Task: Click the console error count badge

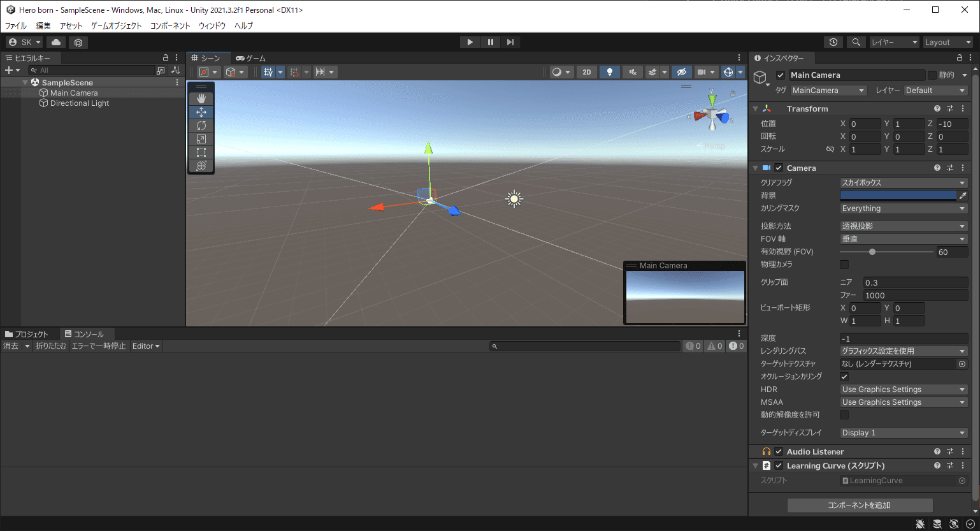Action: [x=737, y=346]
